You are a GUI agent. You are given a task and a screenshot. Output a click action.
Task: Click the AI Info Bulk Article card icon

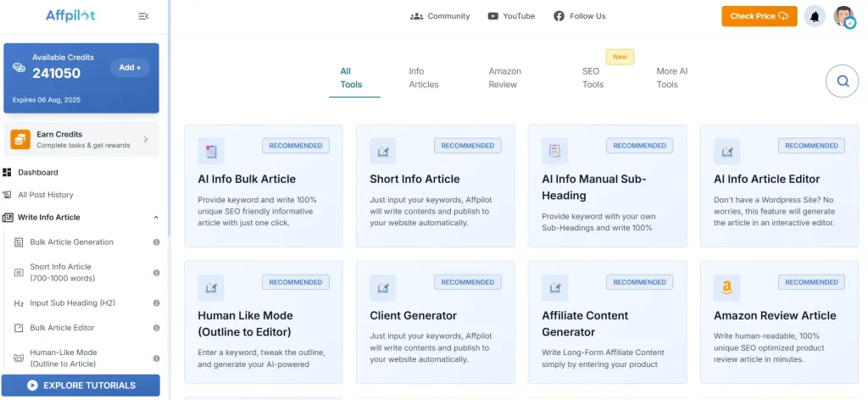point(211,151)
